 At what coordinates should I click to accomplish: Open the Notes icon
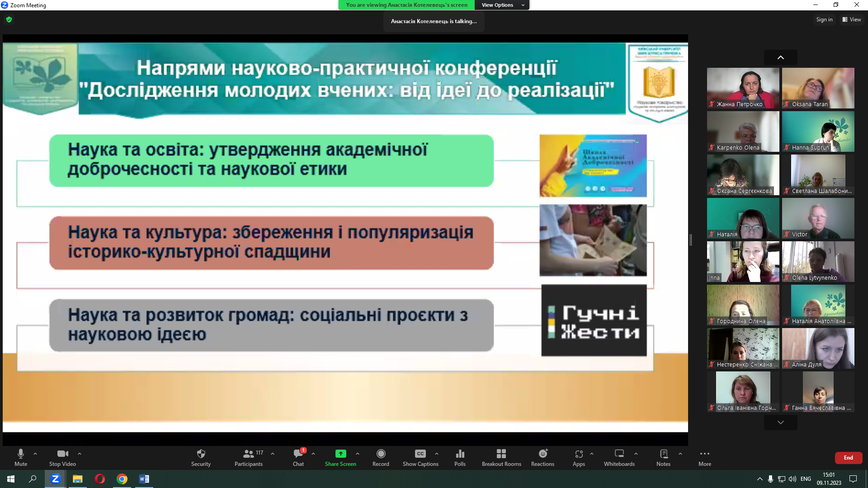[x=663, y=454]
